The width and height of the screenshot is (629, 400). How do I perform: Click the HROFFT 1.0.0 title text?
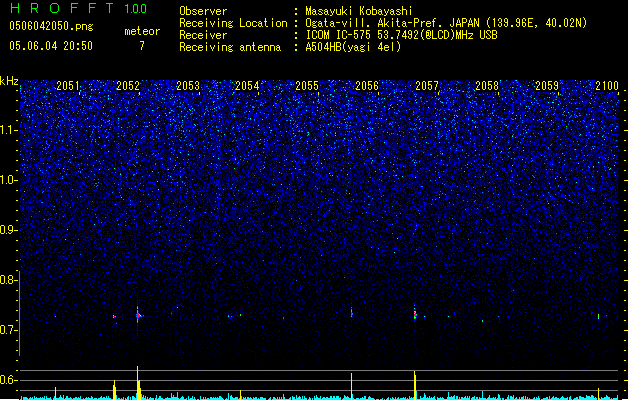(79, 8)
